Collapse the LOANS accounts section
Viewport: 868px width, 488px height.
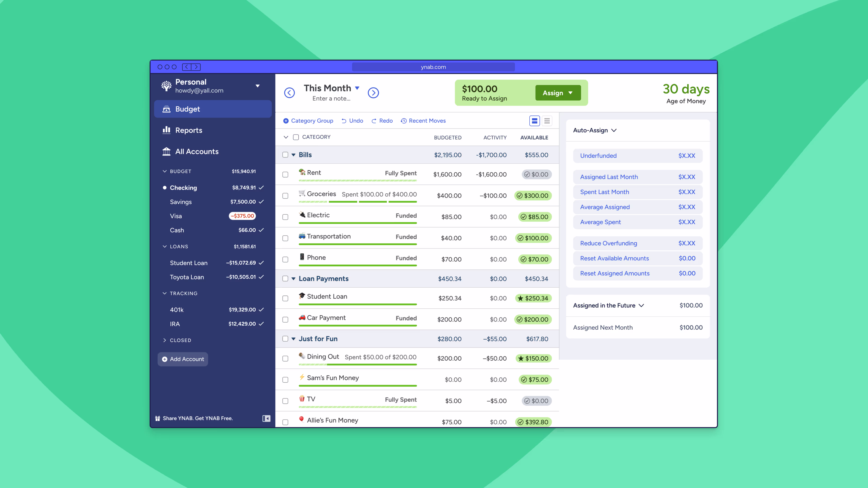(x=164, y=246)
